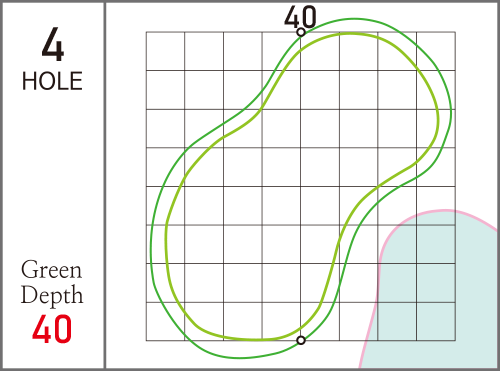This screenshot has width=500, height=371.
Task: Click the inner light-green contour at the top lobe
Action: pyautogui.click(x=349, y=34)
